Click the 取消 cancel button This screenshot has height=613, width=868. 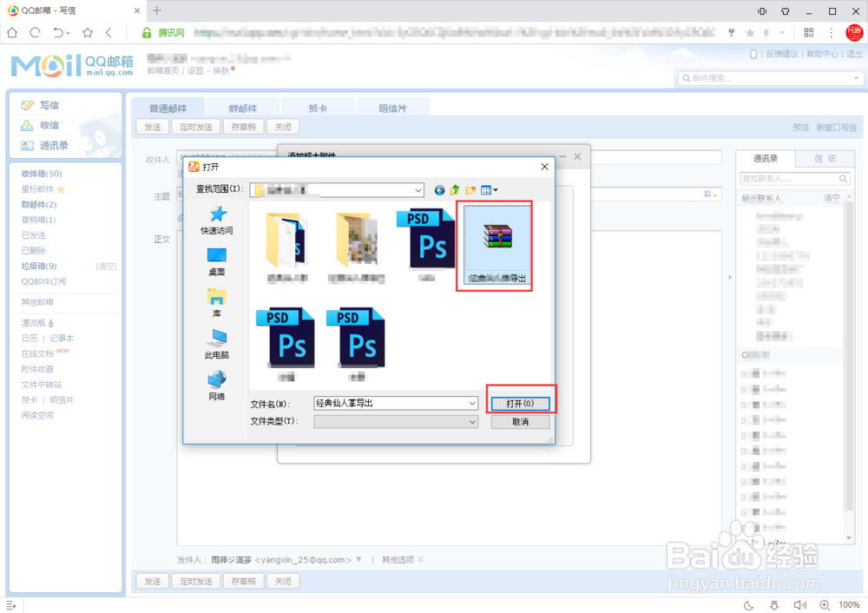pyautogui.click(x=520, y=422)
